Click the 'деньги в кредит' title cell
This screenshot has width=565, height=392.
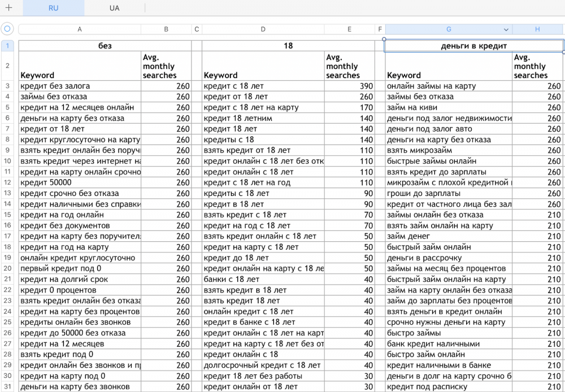point(474,46)
